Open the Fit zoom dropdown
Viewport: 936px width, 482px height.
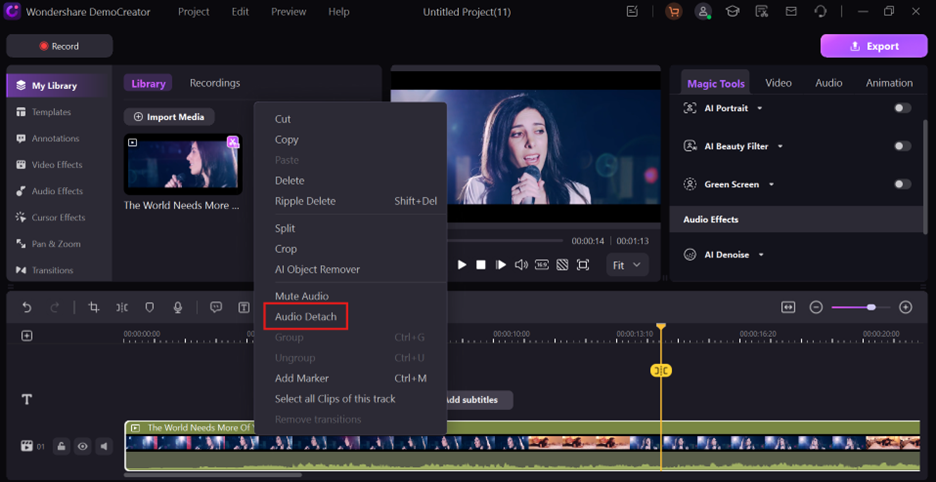[627, 265]
